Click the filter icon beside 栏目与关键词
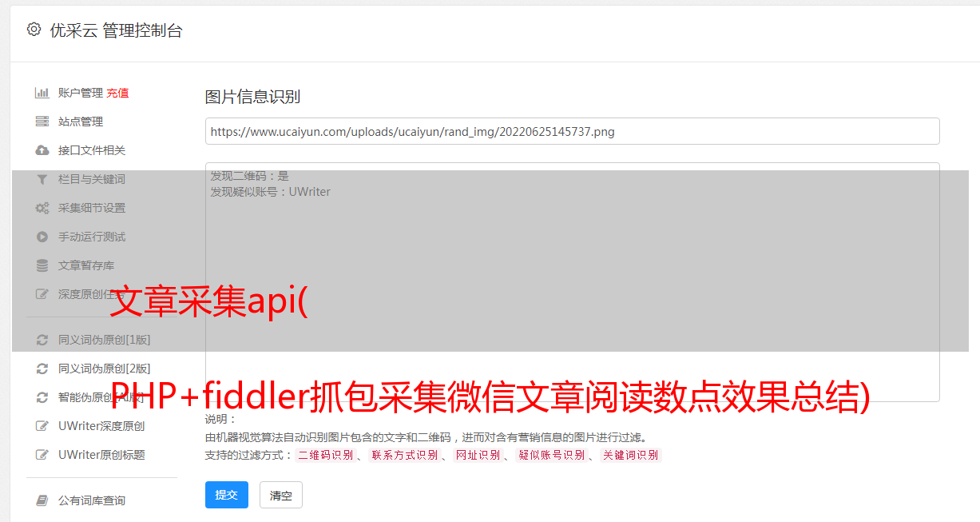The height and width of the screenshot is (522, 980). 42,179
